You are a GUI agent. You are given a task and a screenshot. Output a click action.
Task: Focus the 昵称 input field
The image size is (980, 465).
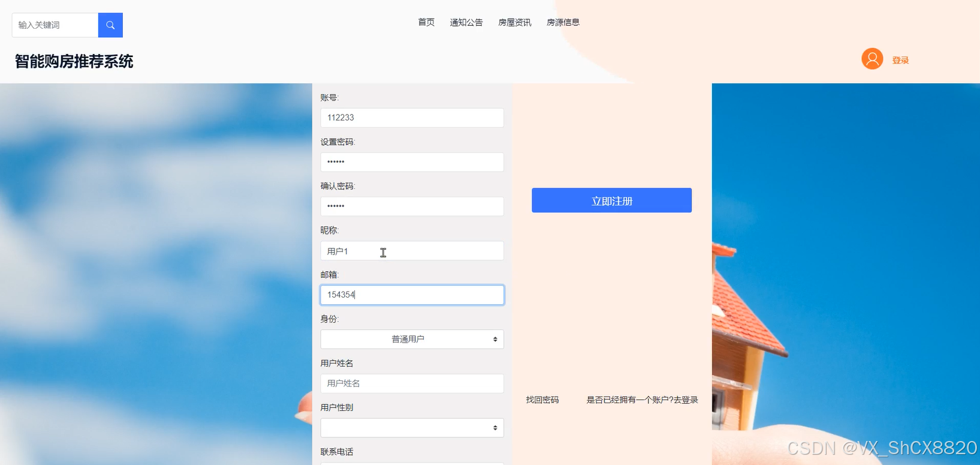[412, 251]
